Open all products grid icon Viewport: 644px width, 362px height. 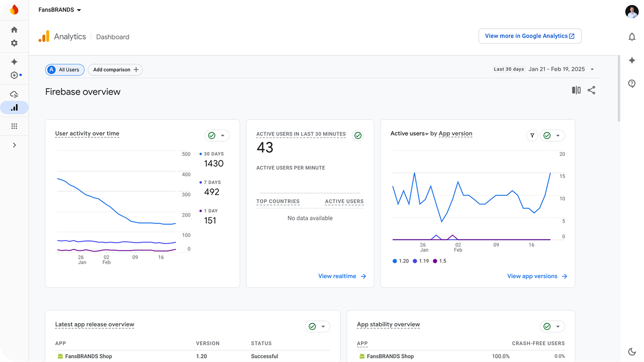coord(14,126)
